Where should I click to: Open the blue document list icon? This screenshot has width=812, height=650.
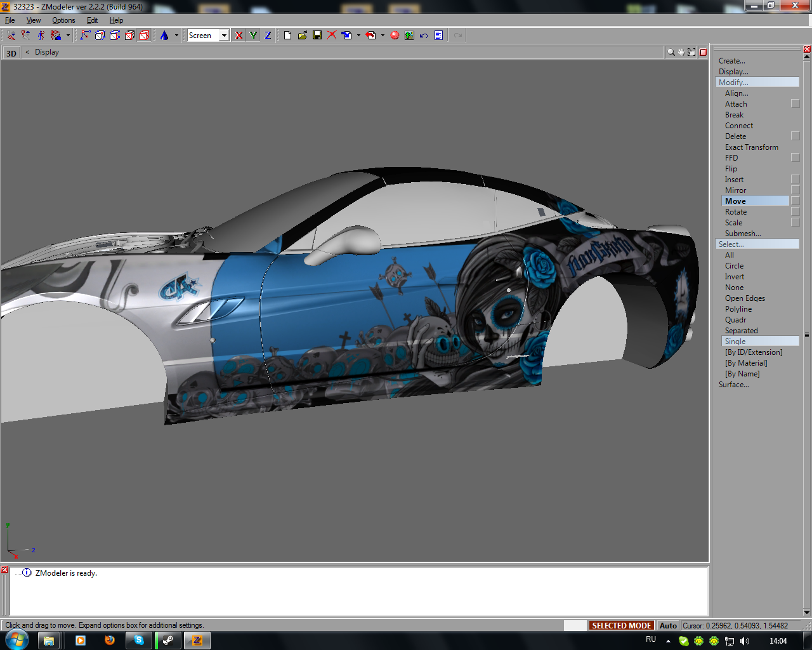pos(438,36)
